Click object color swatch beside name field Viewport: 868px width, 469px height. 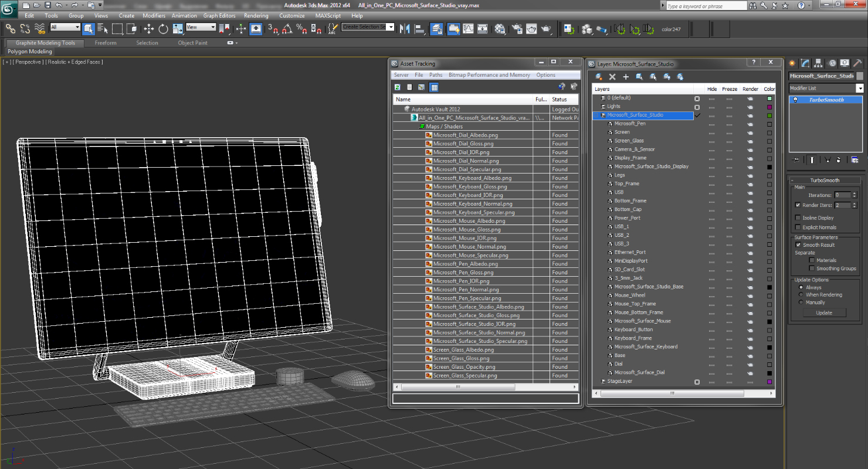click(x=860, y=76)
